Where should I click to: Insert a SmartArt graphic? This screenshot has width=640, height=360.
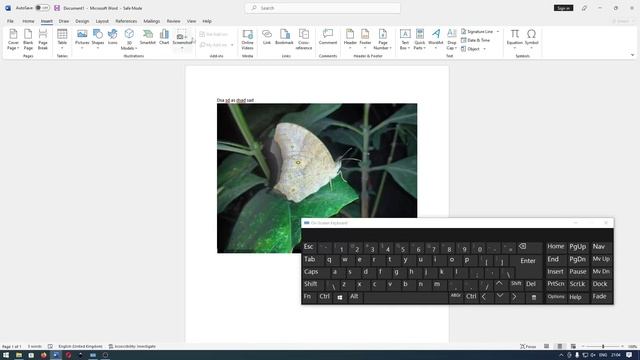click(x=148, y=38)
